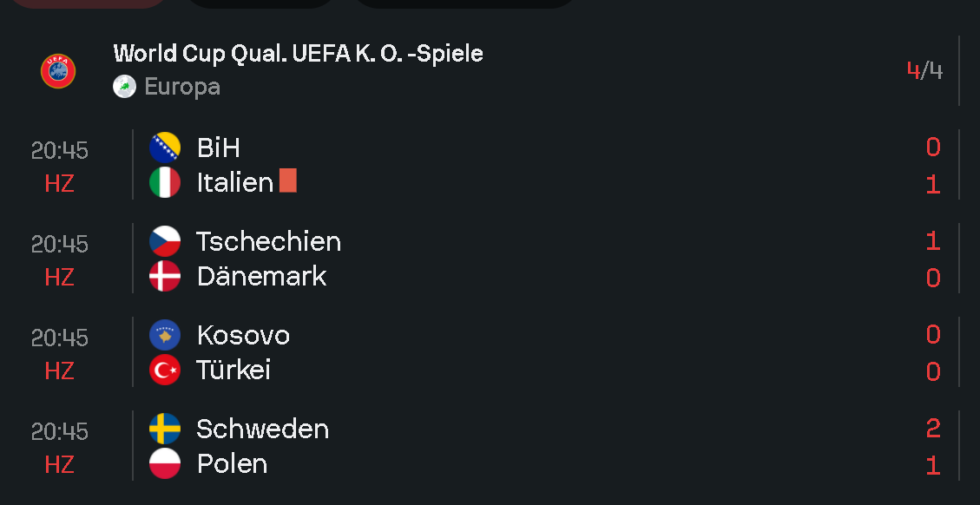The height and width of the screenshot is (505, 980).
Task: Click the Czech Republic flag icon
Action: tap(165, 241)
